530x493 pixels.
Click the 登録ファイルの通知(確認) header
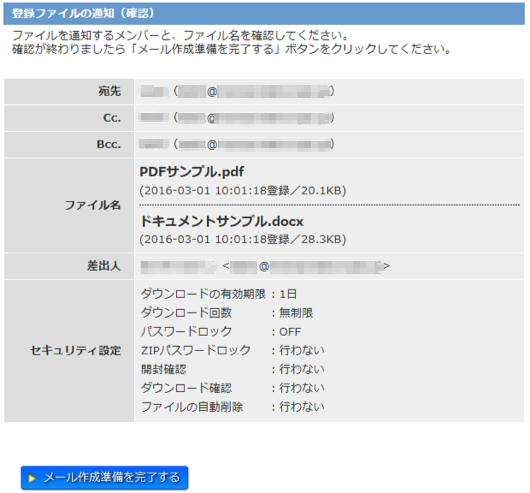[x=264, y=14]
